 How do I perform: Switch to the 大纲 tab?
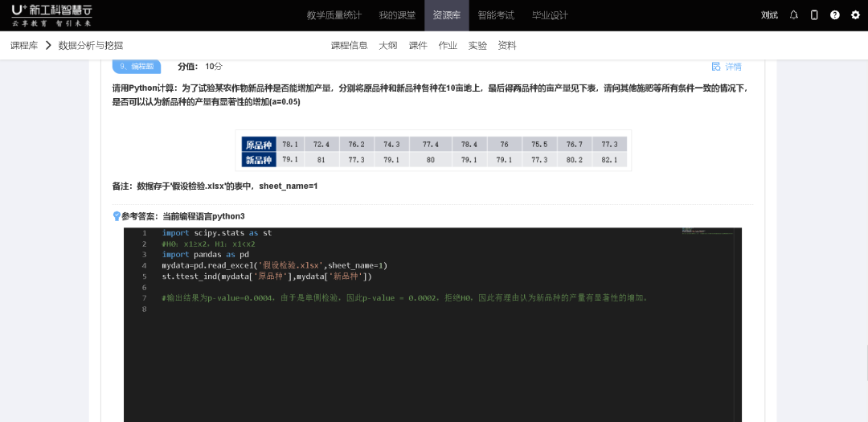pos(388,45)
